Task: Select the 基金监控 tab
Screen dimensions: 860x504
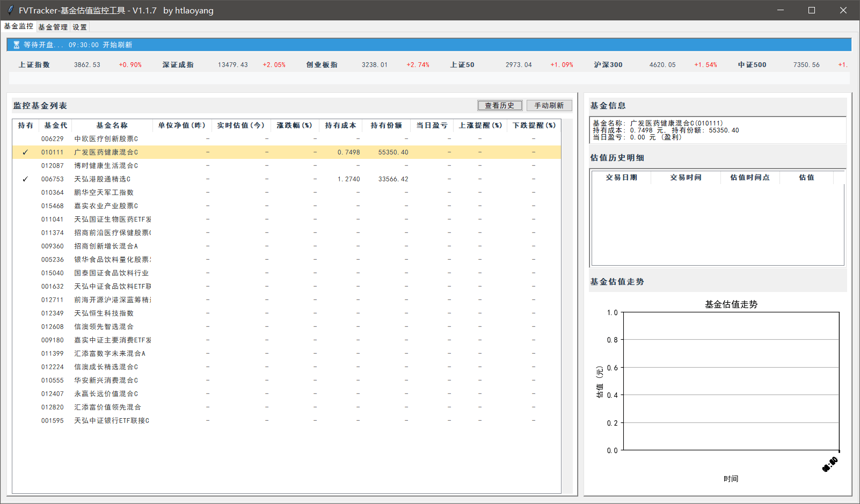Action: click(x=19, y=26)
